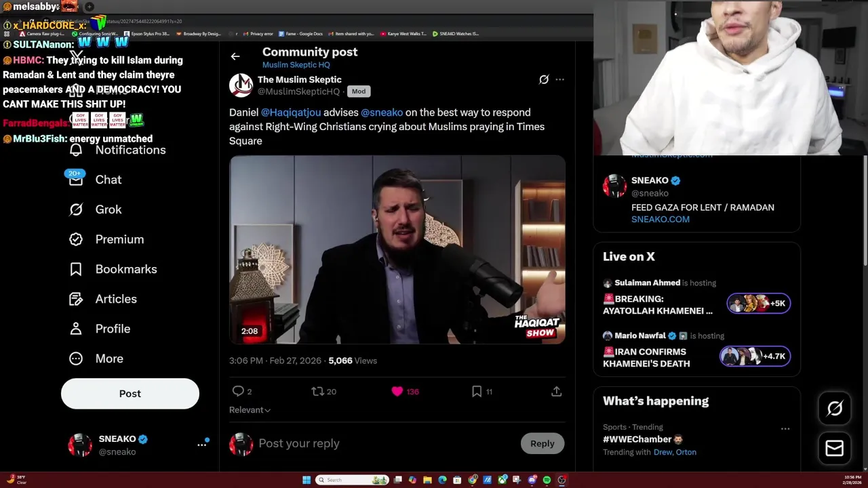Screen dimensions: 868x488
Task: Open floating Messages envelope button
Action: tap(835, 448)
